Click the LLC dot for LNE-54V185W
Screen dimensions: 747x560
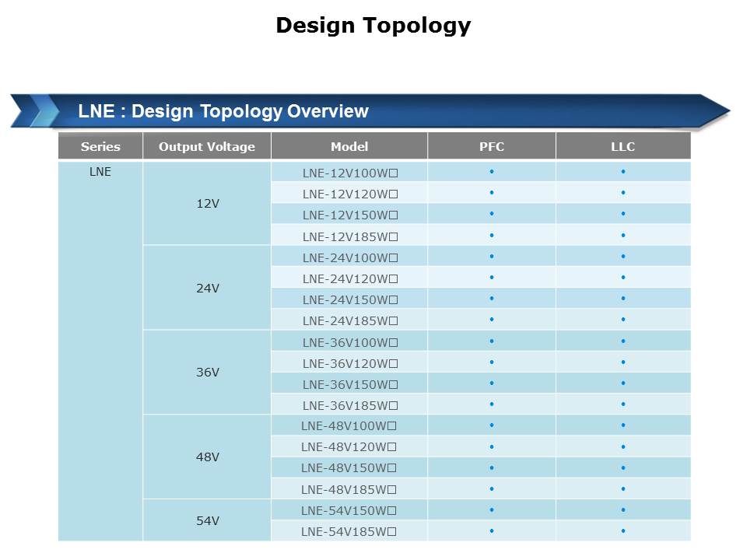623,531
